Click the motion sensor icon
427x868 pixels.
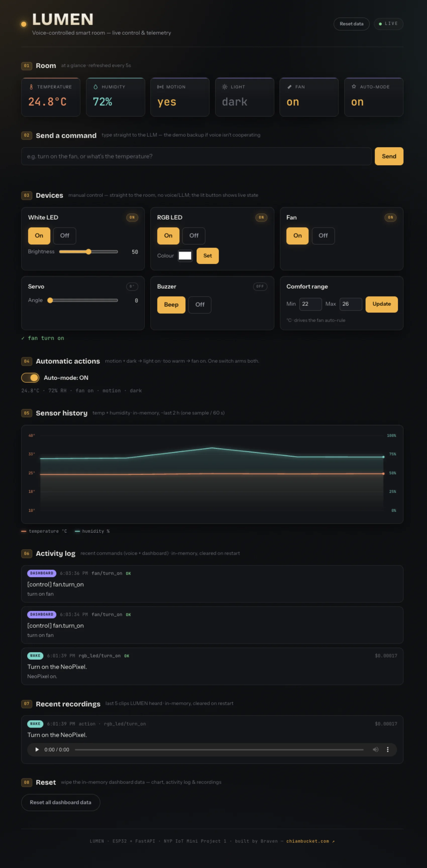click(x=160, y=87)
